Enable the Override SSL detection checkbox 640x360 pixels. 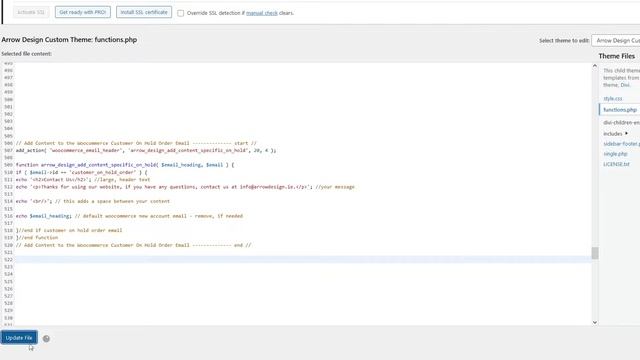click(180, 13)
